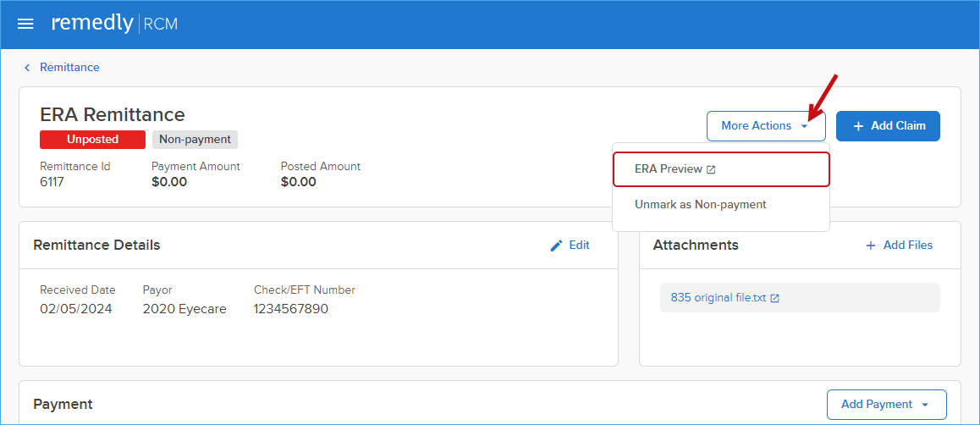Open the Add Payment dropdown

click(x=886, y=405)
